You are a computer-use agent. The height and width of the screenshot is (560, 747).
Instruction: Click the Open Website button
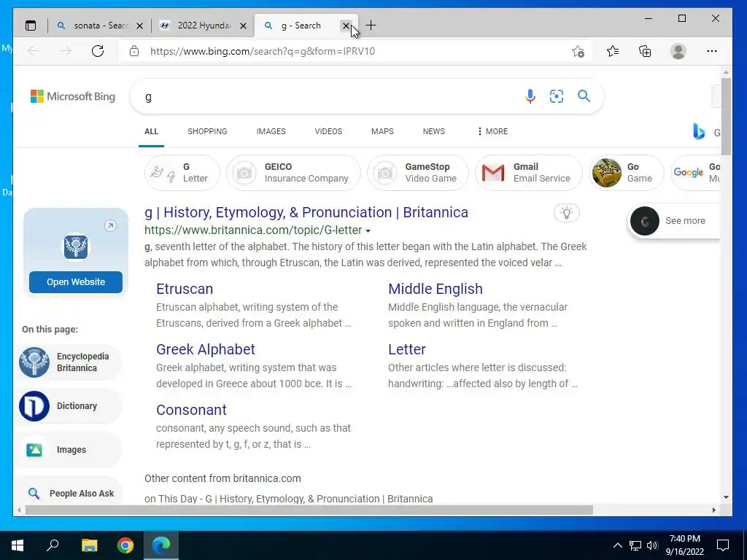(76, 282)
